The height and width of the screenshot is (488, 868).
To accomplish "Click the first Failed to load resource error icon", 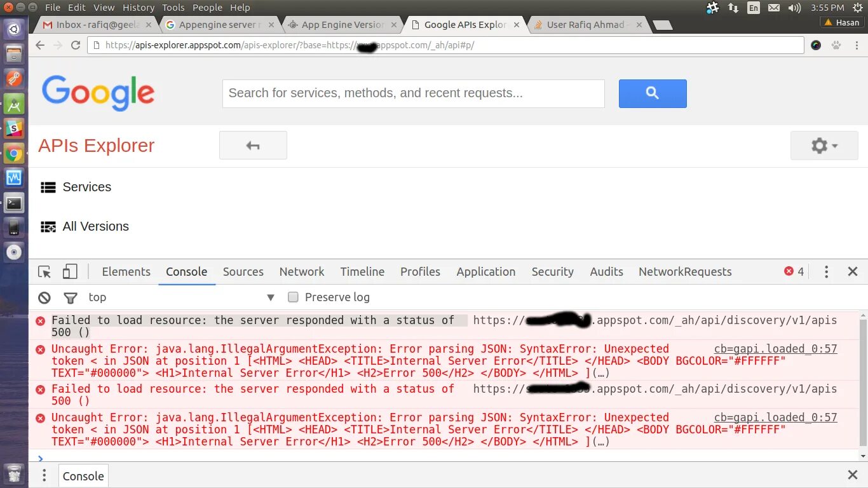I will point(40,321).
